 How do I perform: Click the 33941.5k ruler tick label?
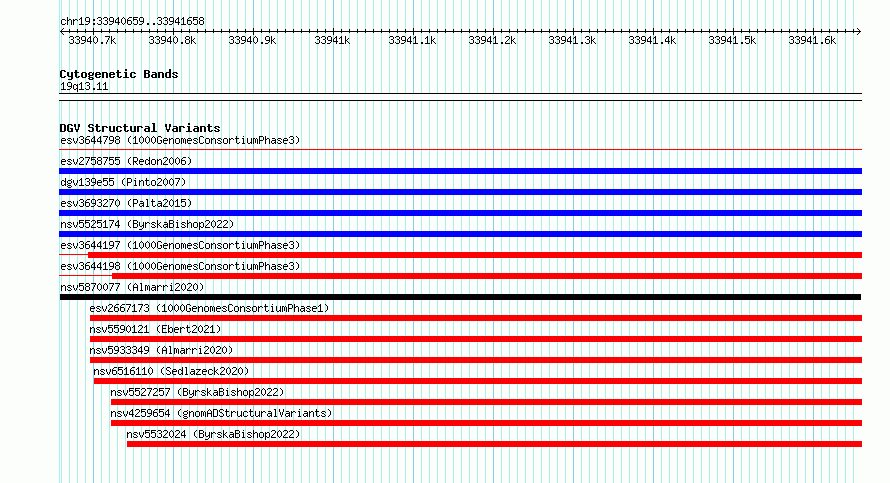coord(732,40)
